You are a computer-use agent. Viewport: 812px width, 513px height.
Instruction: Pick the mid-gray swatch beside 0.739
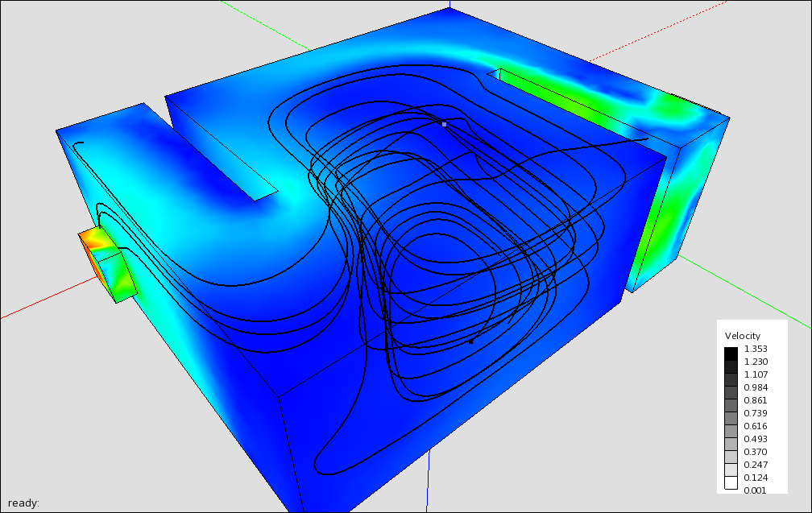[731, 418]
